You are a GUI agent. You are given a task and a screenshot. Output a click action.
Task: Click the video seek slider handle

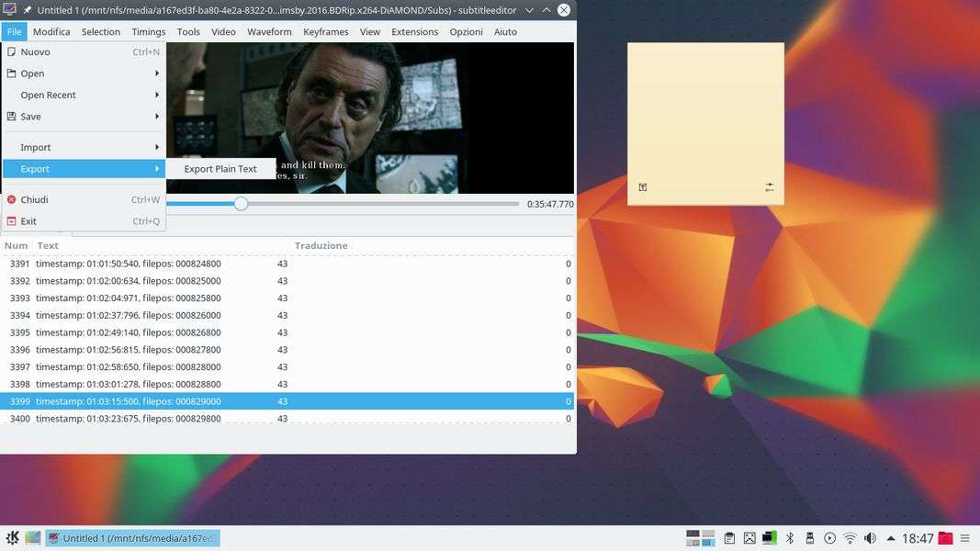tap(241, 204)
